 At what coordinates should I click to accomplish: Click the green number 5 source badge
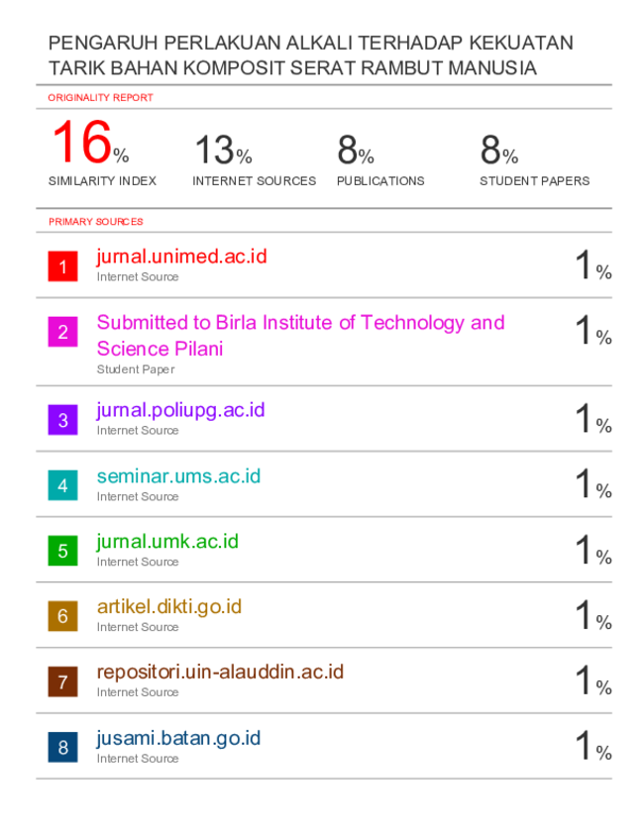tap(62, 551)
